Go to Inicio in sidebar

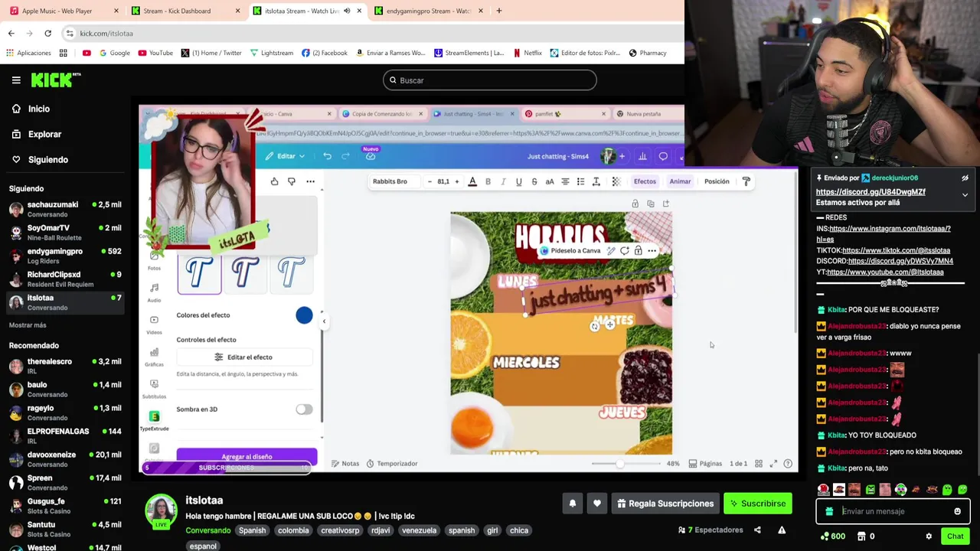tap(31, 109)
